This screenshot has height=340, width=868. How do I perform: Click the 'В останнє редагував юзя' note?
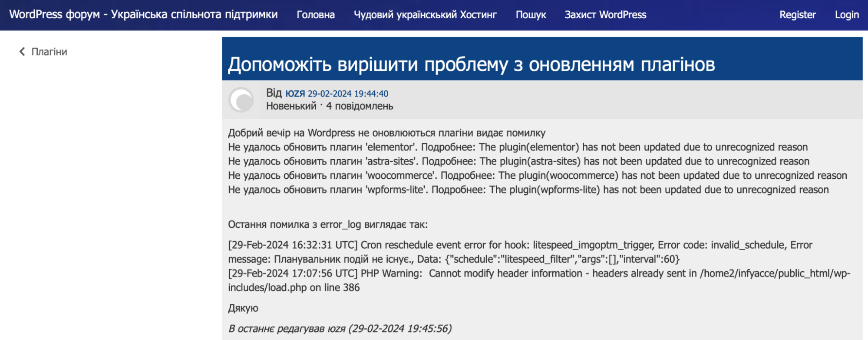point(340,329)
